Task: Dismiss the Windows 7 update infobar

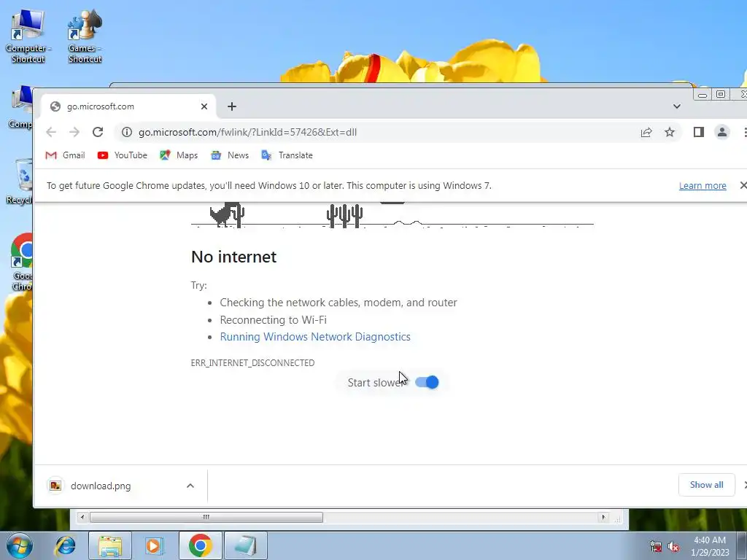Action: point(743,185)
